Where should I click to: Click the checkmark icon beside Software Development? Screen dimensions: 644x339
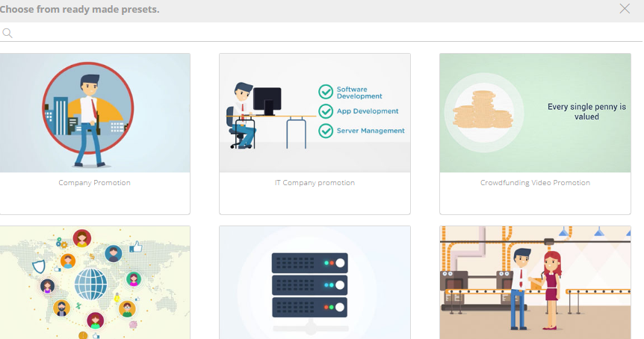[x=326, y=92]
